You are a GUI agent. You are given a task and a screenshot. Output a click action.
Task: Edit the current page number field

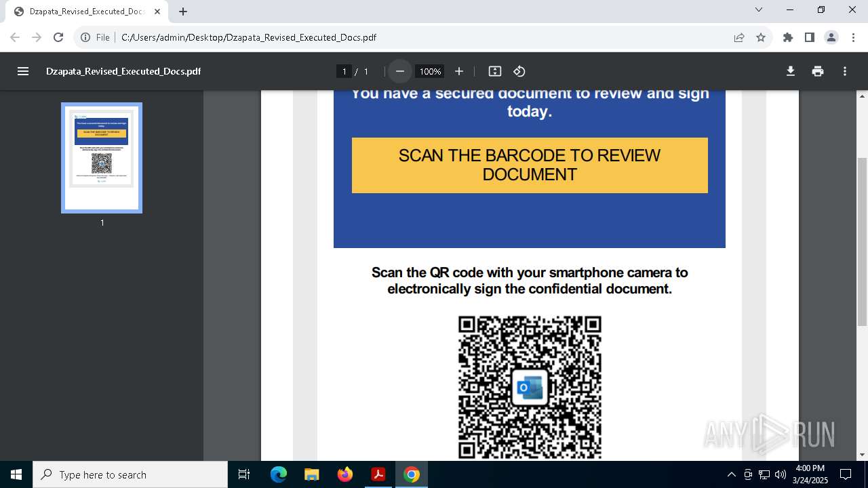[x=344, y=71]
